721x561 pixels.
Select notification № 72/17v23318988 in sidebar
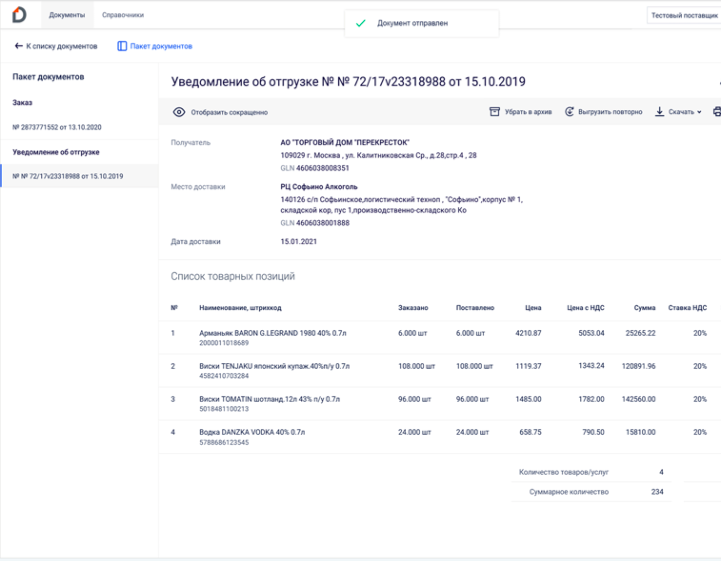coord(68,176)
